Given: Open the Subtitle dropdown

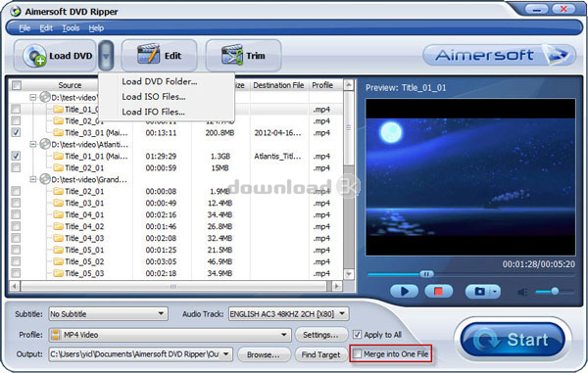Looking at the screenshot, I should (108, 313).
